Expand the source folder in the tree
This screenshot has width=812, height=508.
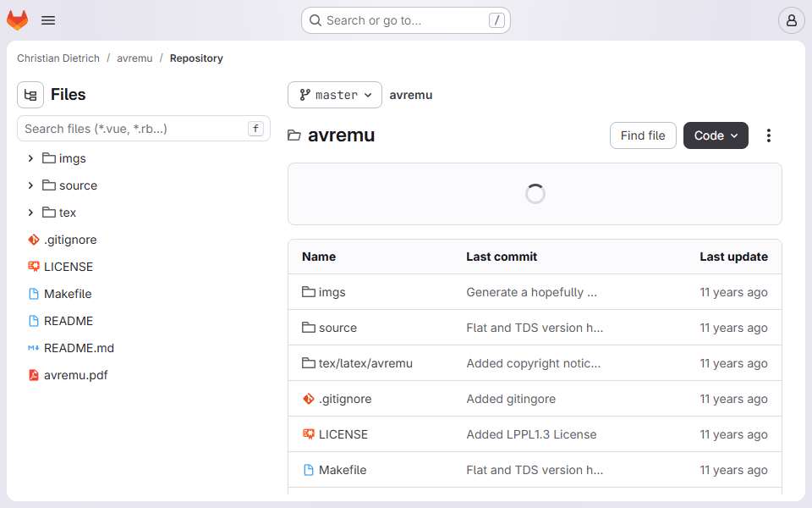pos(30,185)
